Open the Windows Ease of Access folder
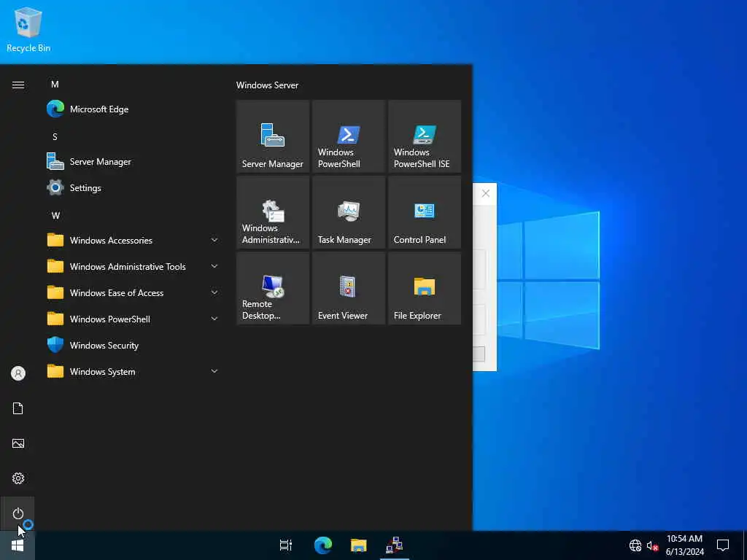The width and height of the screenshot is (747, 560). 133,293
